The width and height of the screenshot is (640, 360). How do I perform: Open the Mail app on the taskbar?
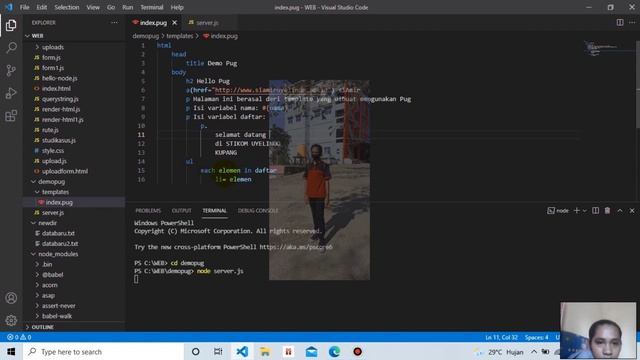pos(311,351)
